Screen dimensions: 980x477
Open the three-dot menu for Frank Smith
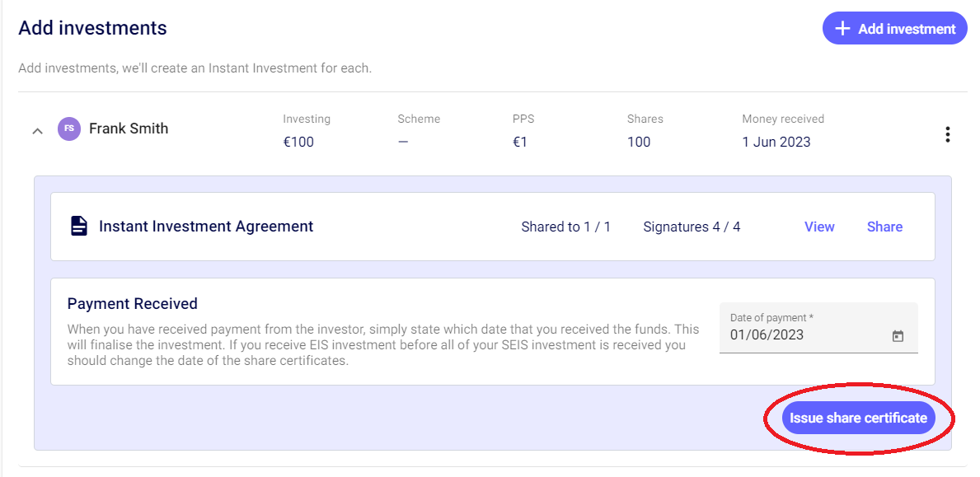pos(948,134)
